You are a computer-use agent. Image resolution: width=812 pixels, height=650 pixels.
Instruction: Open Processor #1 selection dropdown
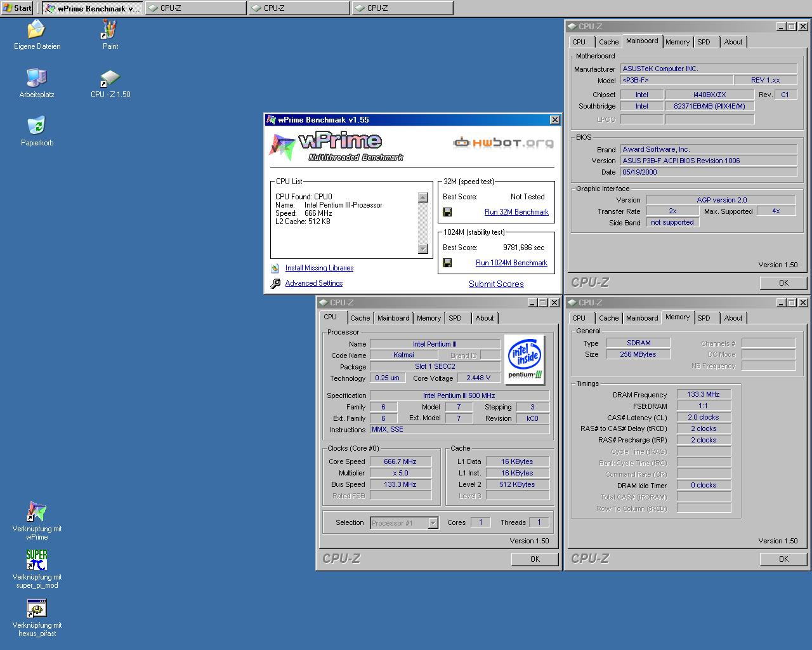pos(405,523)
